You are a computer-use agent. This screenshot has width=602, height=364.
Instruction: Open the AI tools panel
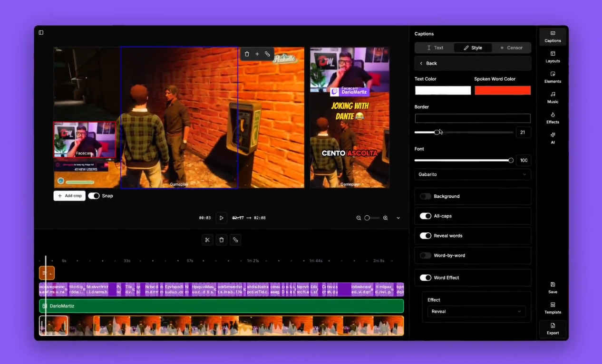pyautogui.click(x=553, y=138)
